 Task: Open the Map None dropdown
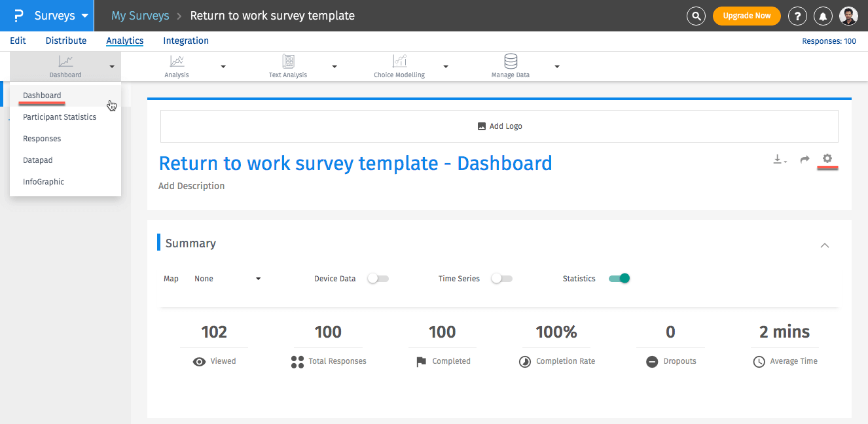227,279
